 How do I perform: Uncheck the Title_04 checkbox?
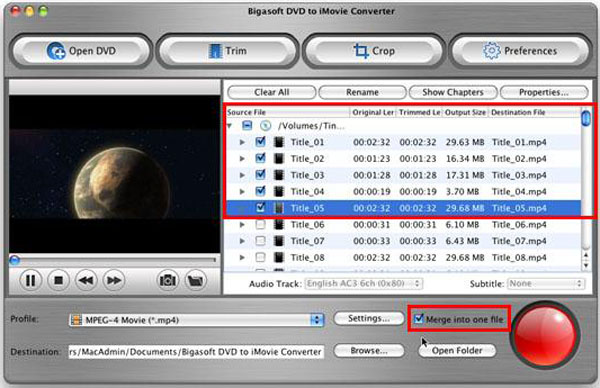(x=261, y=191)
